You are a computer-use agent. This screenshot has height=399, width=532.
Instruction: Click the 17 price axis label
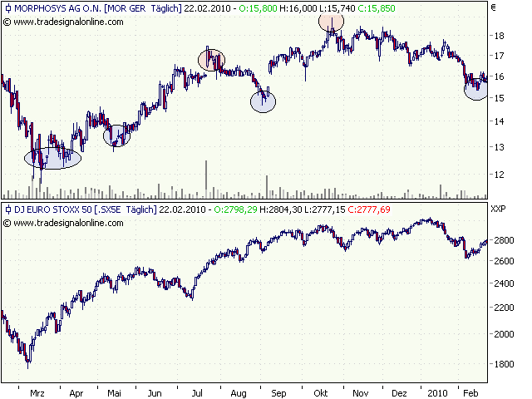coord(499,56)
